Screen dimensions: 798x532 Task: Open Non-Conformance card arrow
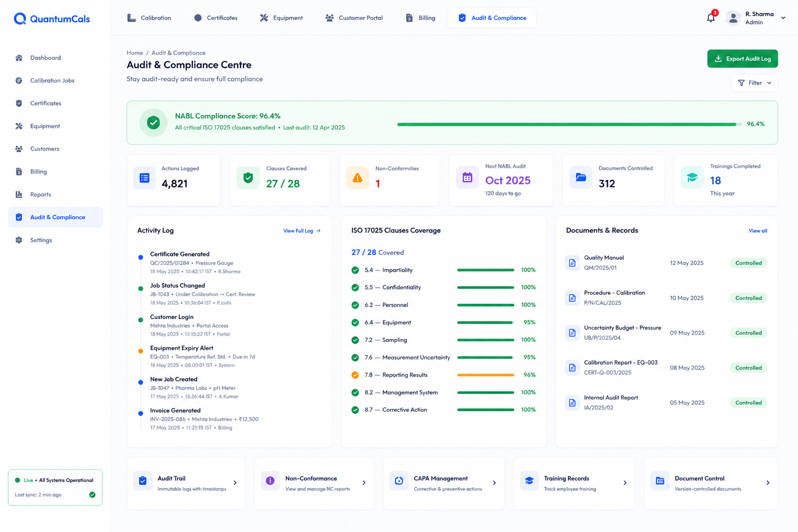click(364, 483)
